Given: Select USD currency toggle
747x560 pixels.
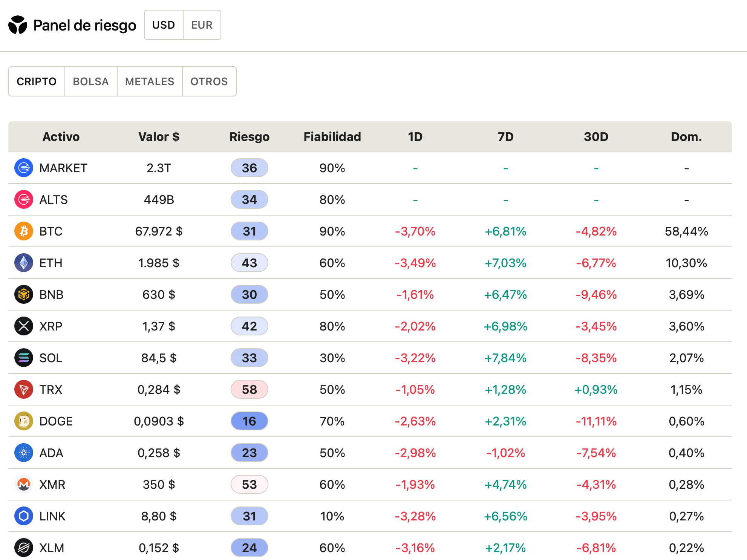Looking at the screenshot, I should 164,25.
